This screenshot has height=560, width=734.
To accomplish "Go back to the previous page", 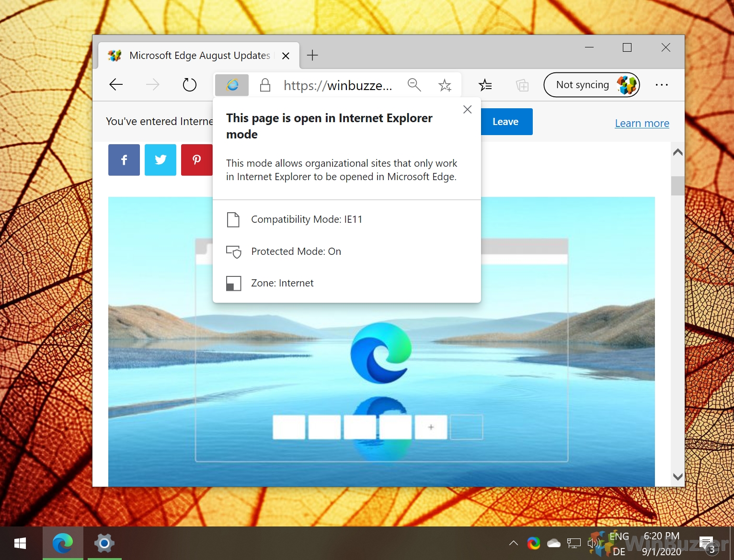I will pos(116,85).
